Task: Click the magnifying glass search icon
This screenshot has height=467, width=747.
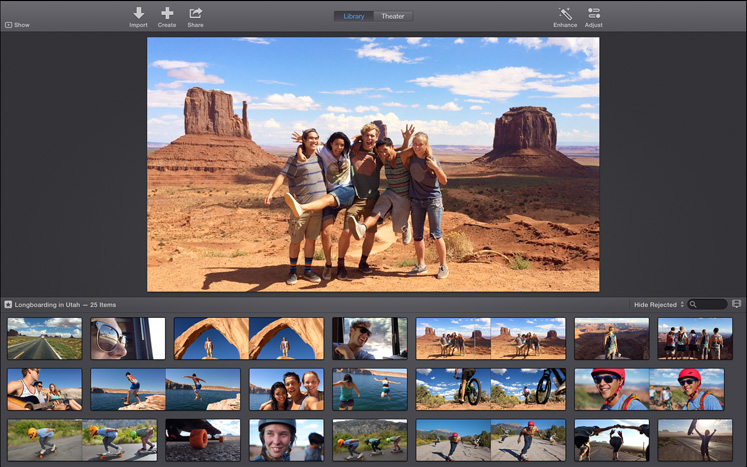Action: coord(692,304)
